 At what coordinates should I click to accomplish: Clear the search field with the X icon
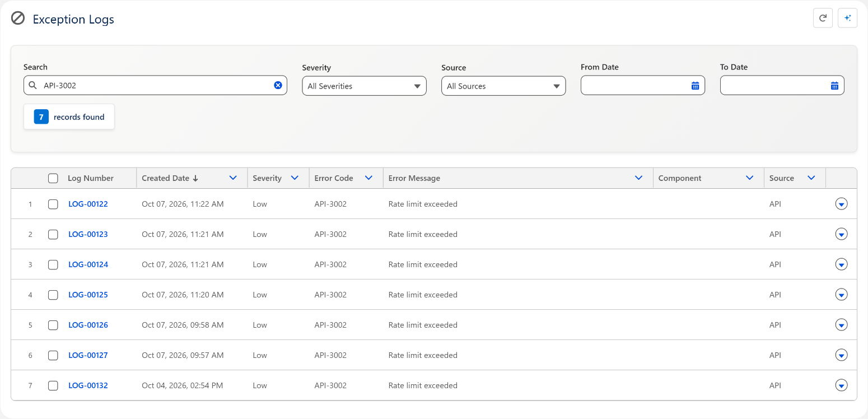point(278,85)
